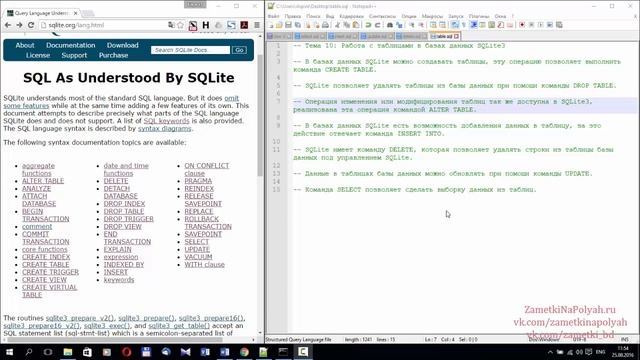Close the table.sql tab in Notepad++
This screenshot has height=360, width=640.
pyautogui.click(x=457, y=36)
